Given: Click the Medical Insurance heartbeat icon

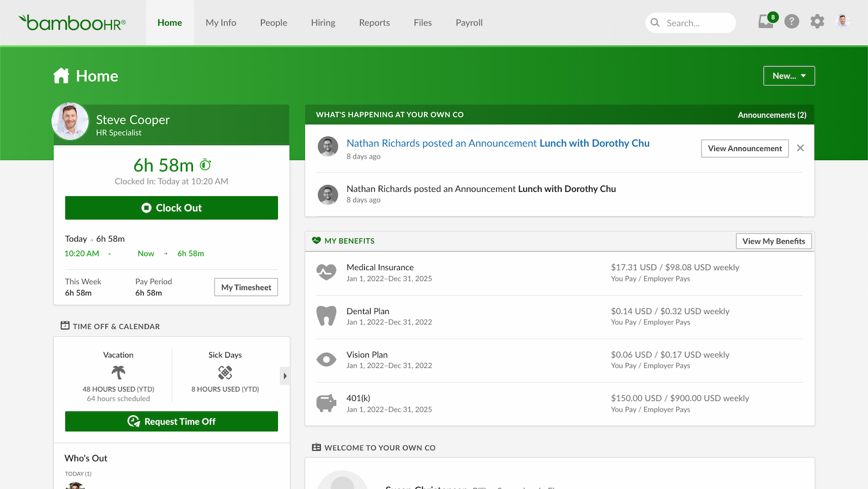Looking at the screenshot, I should [326, 272].
